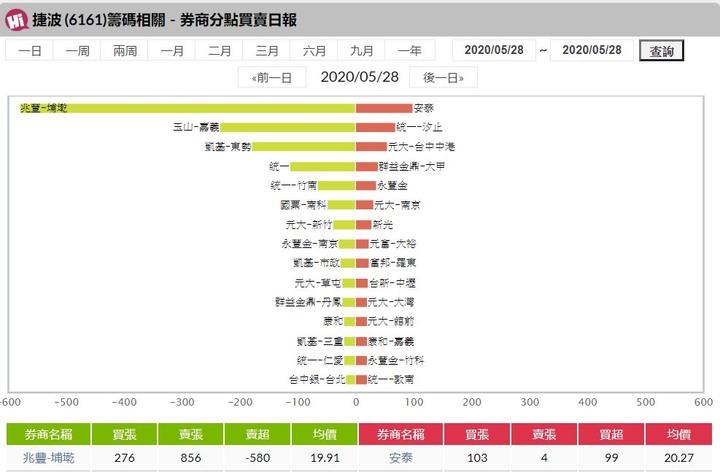Select the 六月 period tab

[x=314, y=51]
